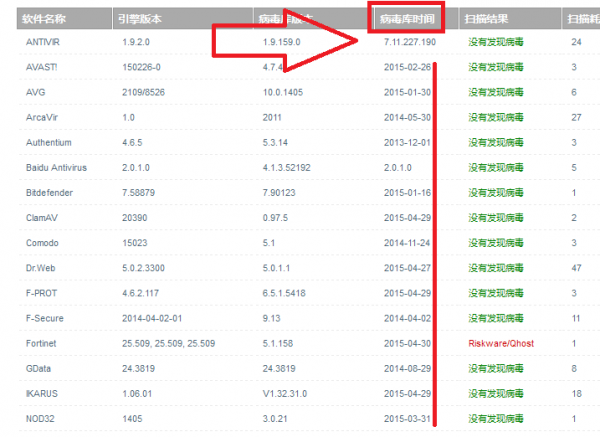Click the date 2015-01-16
The width and height of the screenshot is (600, 437).
click(x=408, y=193)
